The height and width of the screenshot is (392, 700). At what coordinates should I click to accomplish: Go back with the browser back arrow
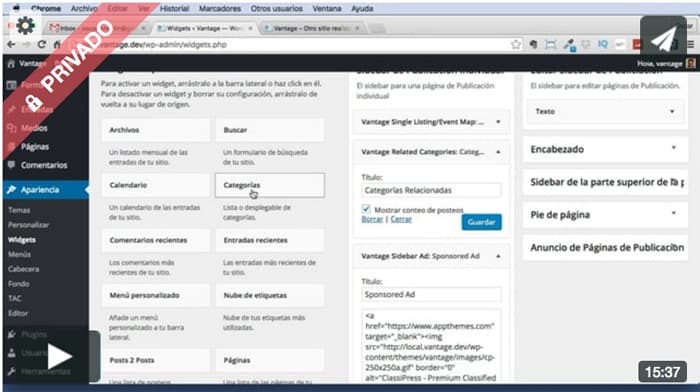pyautogui.click(x=11, y=44)
